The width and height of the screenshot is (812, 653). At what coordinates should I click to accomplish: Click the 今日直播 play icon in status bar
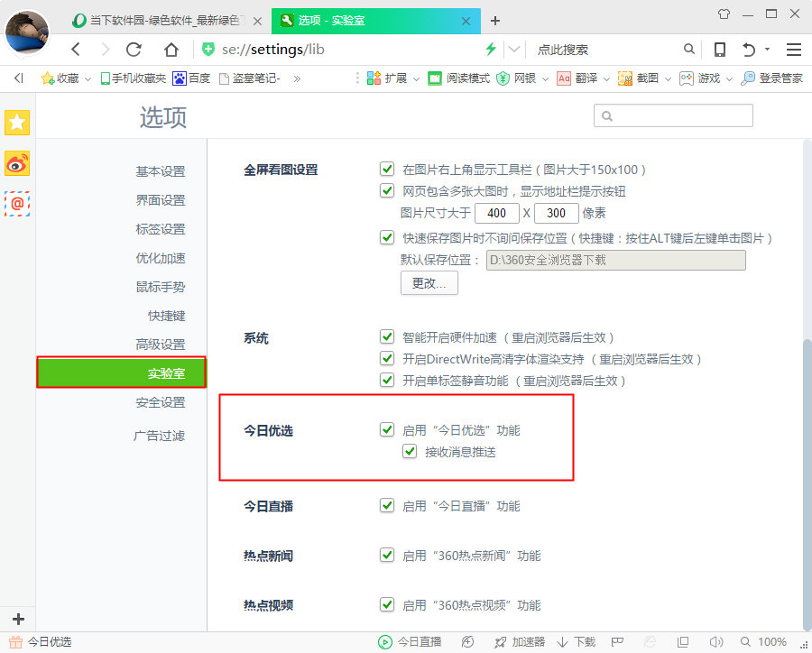click(385, 642)
